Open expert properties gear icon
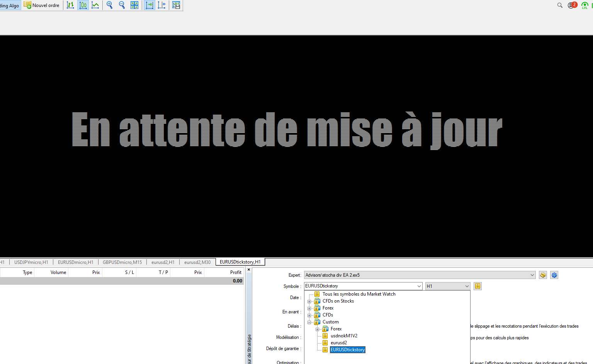The width and height of the screenshot is (593, 364). pyautogui.click(x=554, y=275)
